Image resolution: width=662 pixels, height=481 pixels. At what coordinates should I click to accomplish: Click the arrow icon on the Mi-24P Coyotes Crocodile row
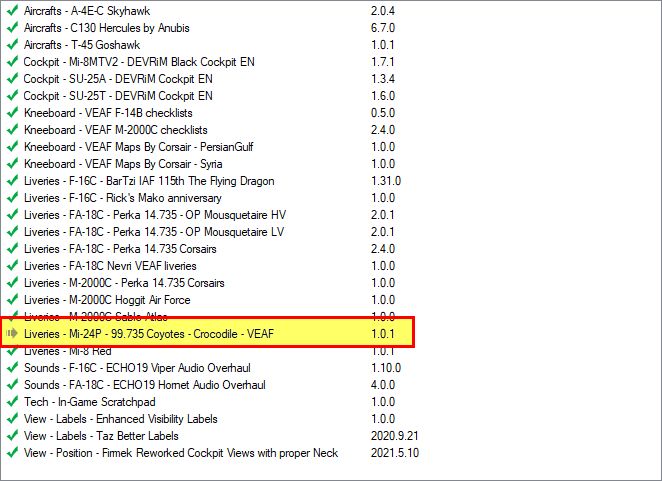click(12, 333)
